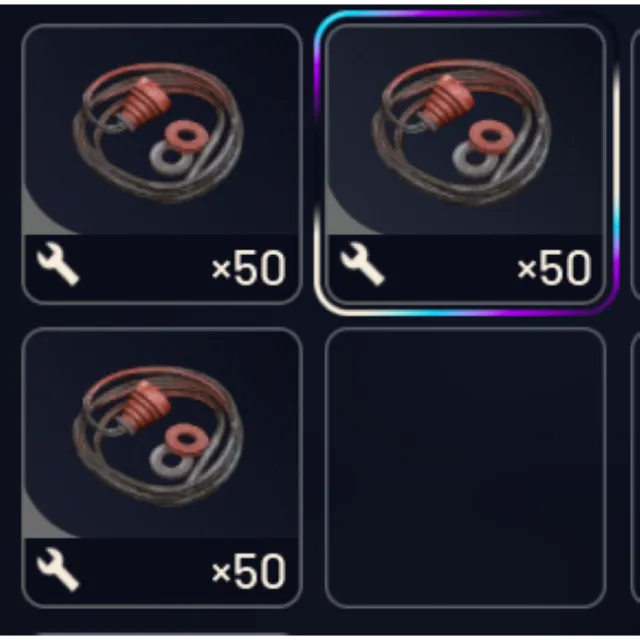Click the ×50 count in the bottom-left slot
Image resolution: width=640 pixels, height=640 pixels.
[x=249, y=571]
